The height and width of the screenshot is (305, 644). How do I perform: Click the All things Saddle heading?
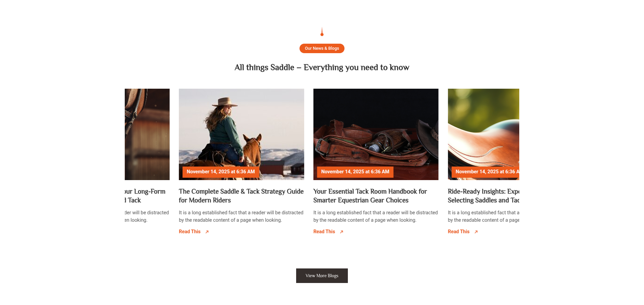(322, 67)
